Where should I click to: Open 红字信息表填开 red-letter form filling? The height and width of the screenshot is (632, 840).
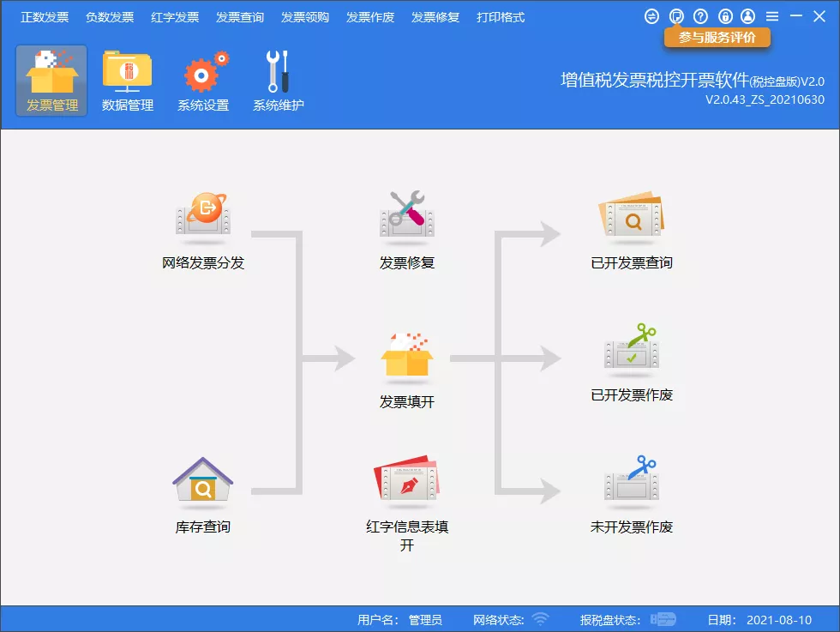coord(406,485)
